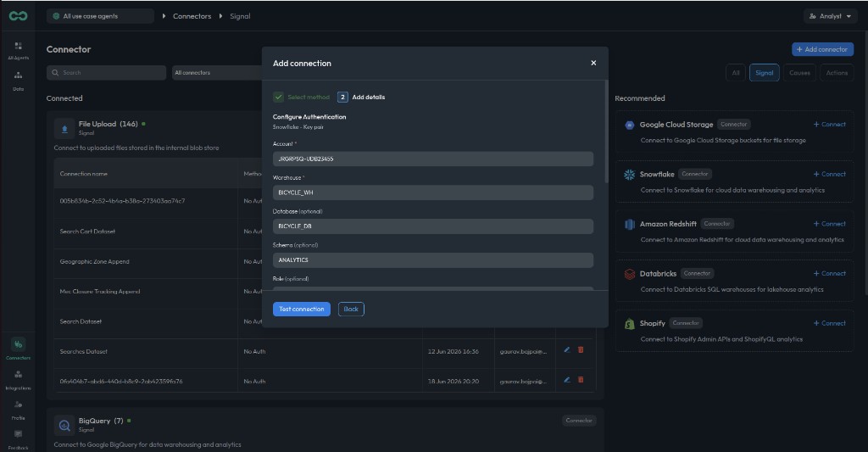
Task: Delete the Searches Dataset connection
Action: [581, 349]
